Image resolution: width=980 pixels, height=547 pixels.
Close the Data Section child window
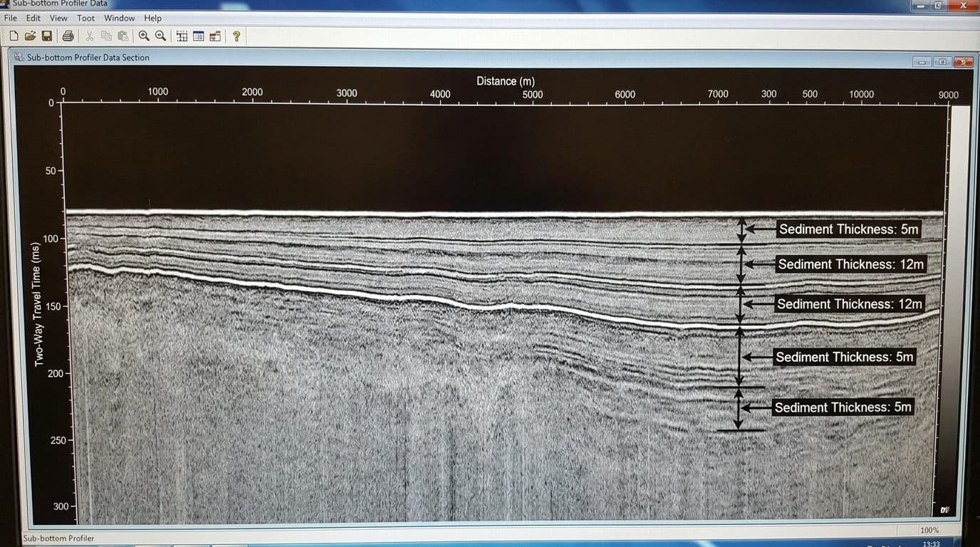(x=963, y=62)
